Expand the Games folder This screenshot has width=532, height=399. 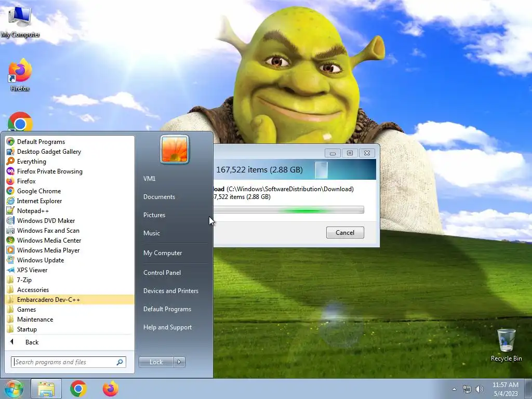(70, 309)
